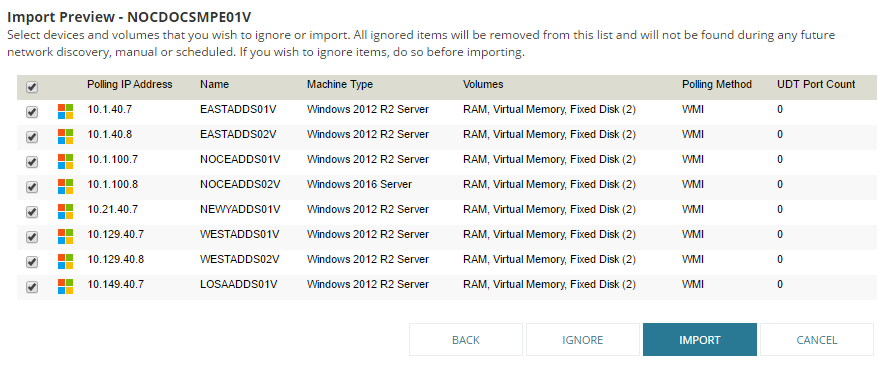Uncheck the checkbox for 10.129.40.8

click(x=32, y=262)
